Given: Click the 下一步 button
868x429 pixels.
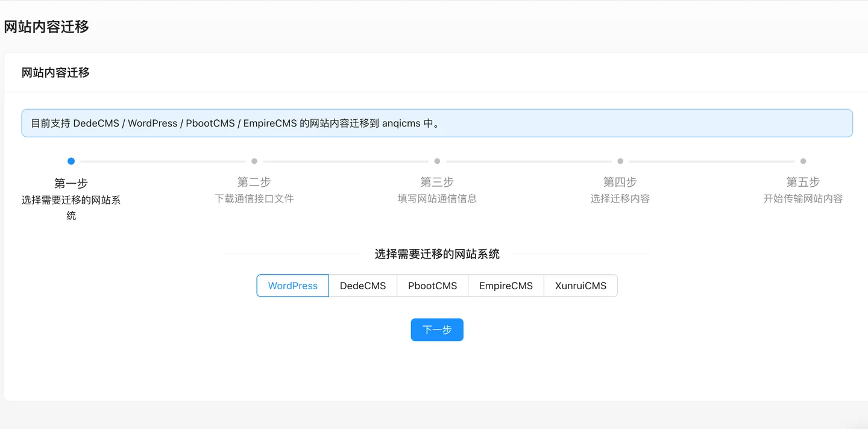Looking at the screenshot, I should (x=437, y=330).
